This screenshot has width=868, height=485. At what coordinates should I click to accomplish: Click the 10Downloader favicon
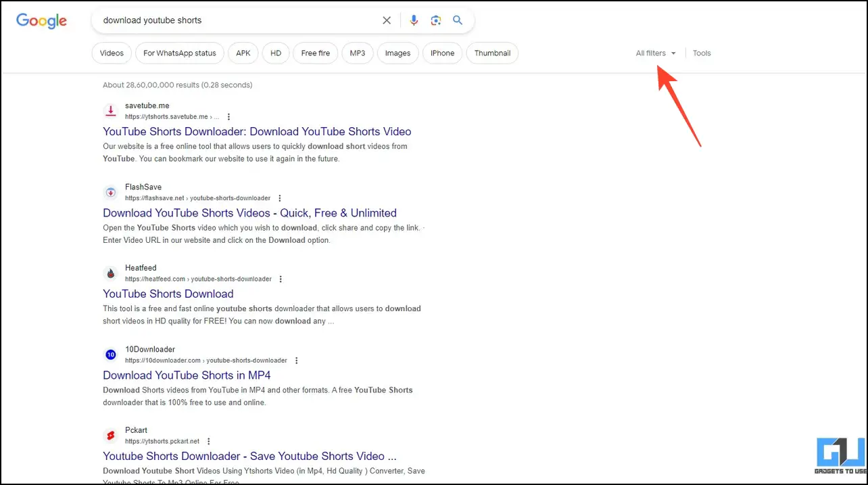[110, 354]
